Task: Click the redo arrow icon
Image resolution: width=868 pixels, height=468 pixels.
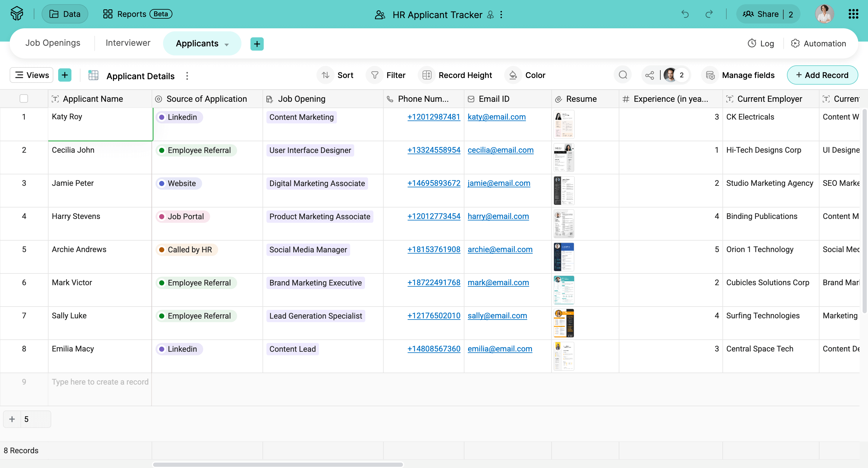Action: click(x=709, y=14)
